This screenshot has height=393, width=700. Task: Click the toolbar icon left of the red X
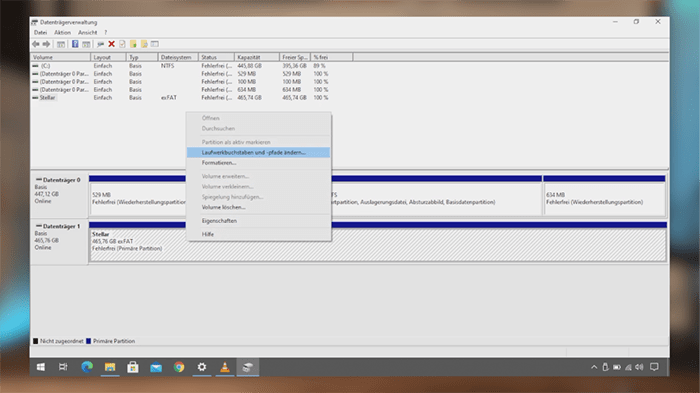click(x=100, y=44)
